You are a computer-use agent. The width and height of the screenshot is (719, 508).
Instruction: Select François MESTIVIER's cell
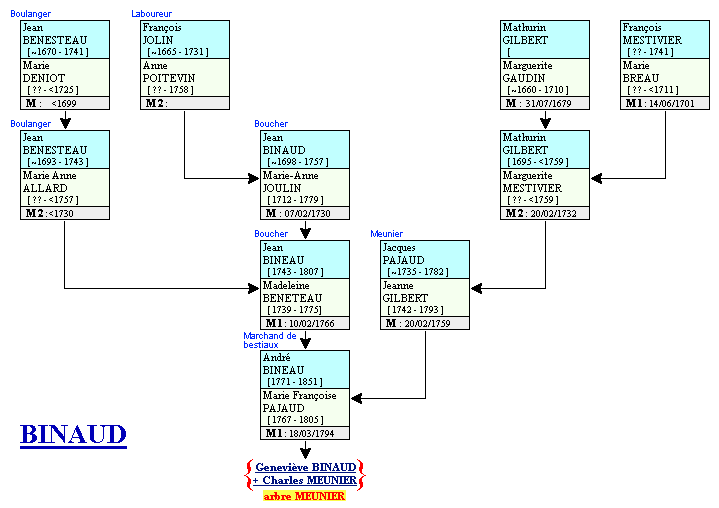pyautogui.click(x=664, y=39)
